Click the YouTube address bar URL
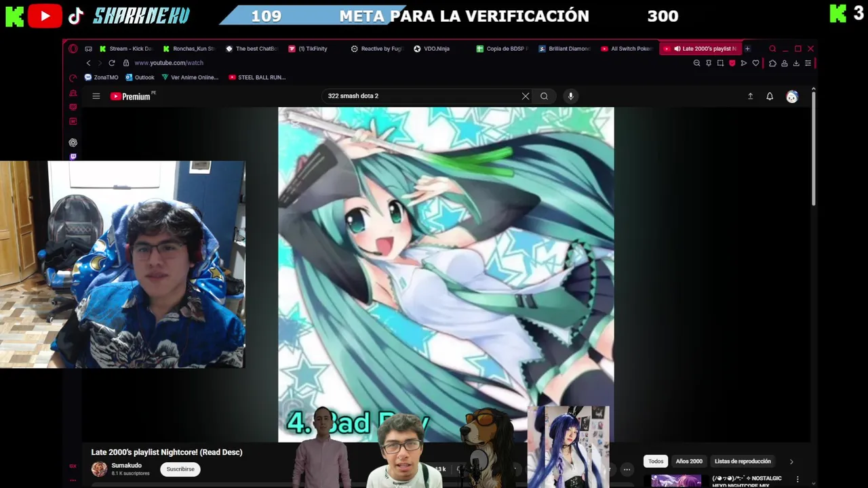The width and height of the screenshot is (868, 488). (x=169, y=63)
